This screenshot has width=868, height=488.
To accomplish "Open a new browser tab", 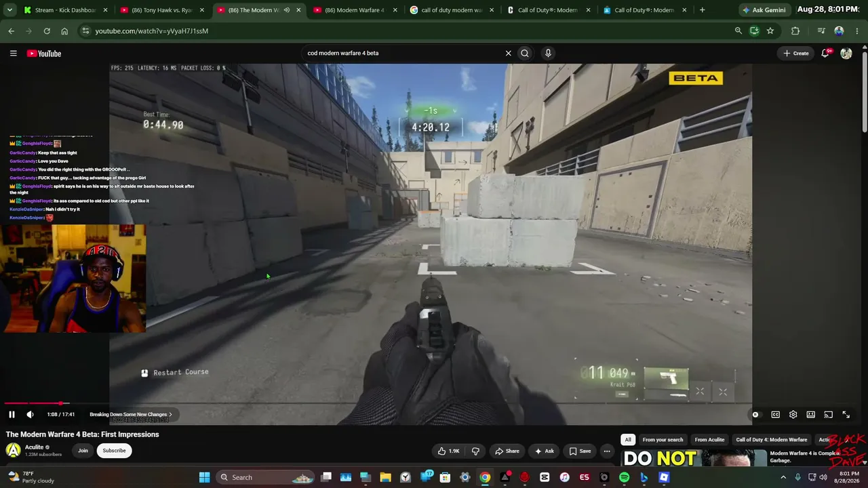I will click(x=702, y=10).
